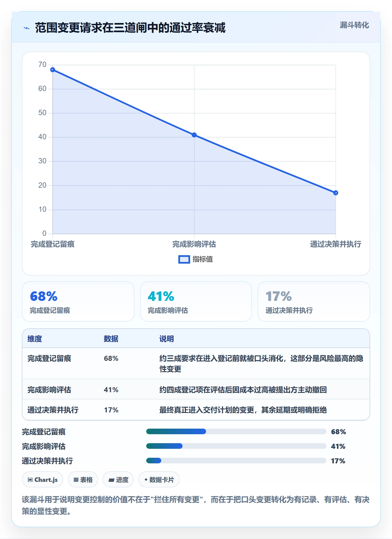The width and height of the screenshot is (392, 539).
Task: Select the 通过决策并执行 table row cell
Action: click(x=53, y=410)
